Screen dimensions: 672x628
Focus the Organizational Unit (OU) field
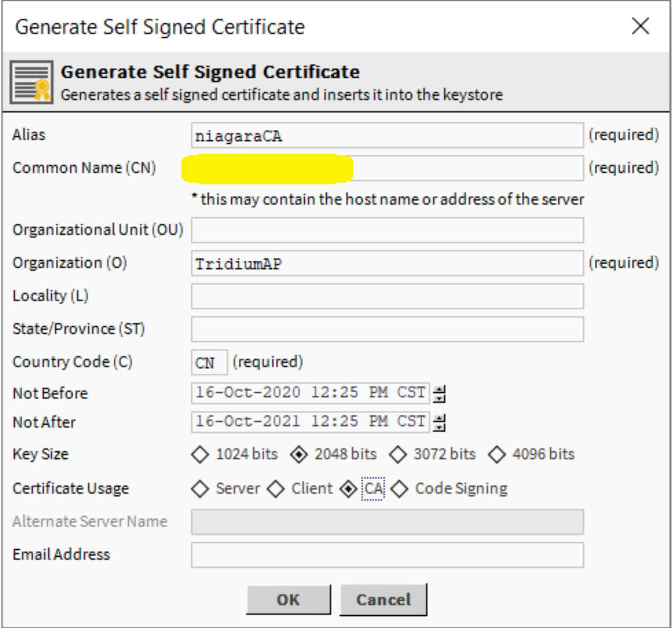tap(387, 230)
